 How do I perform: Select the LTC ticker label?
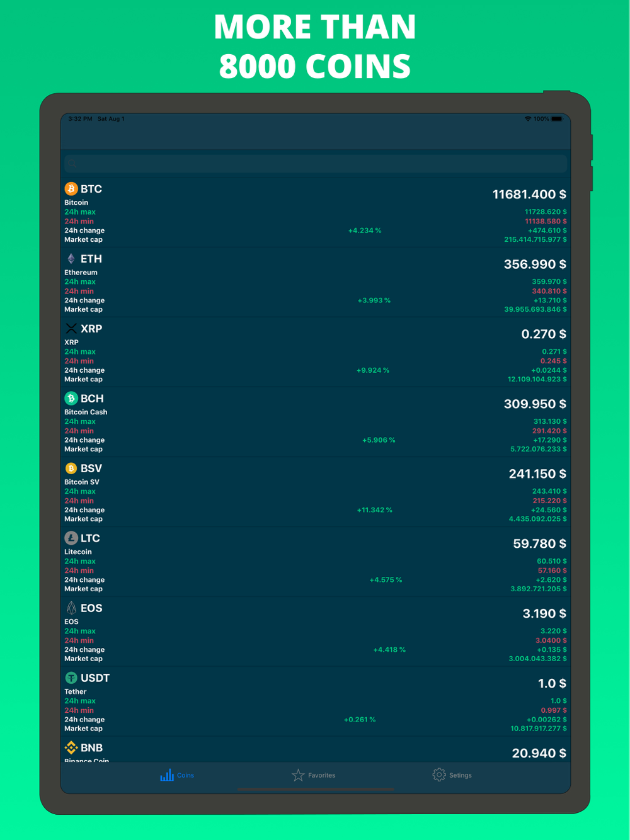point(90,538)
